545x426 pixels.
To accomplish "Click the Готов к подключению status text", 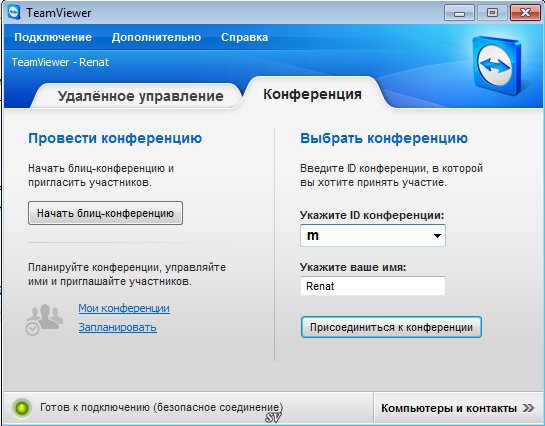I will coord(162,407).
